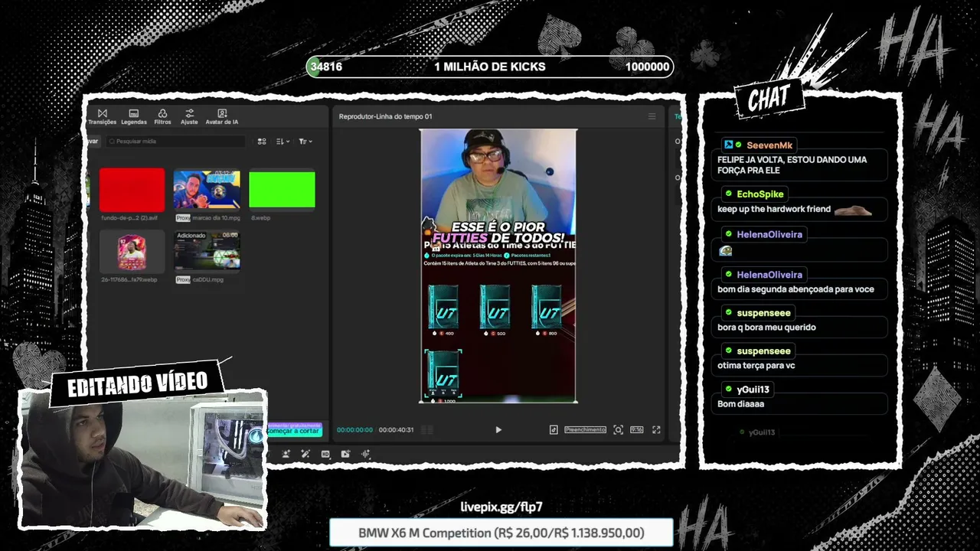Select the marcao dia 10.mpg clip thumbnail

[x=207, y=190]
